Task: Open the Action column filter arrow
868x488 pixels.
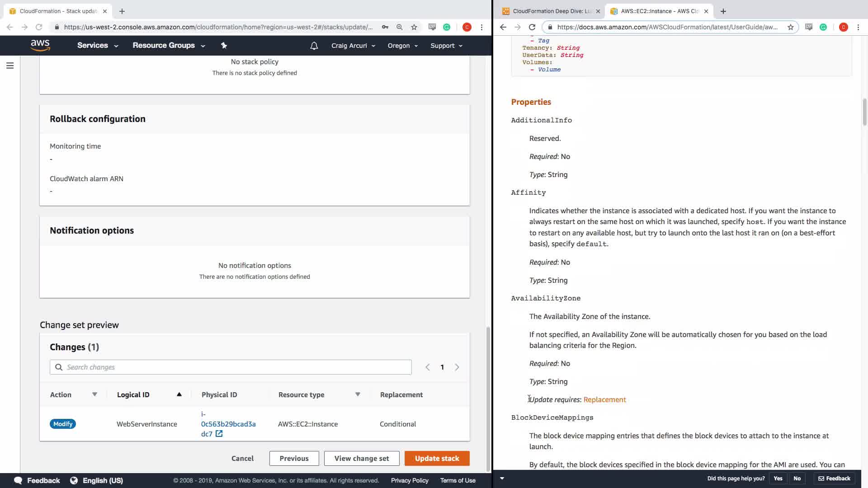Action: [x=94, y=394]
